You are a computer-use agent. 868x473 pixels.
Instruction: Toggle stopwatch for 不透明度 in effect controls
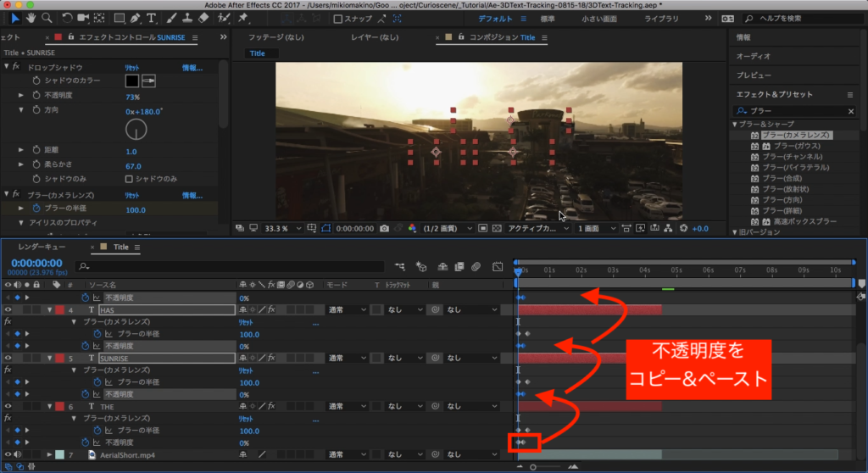pos(36,95)
